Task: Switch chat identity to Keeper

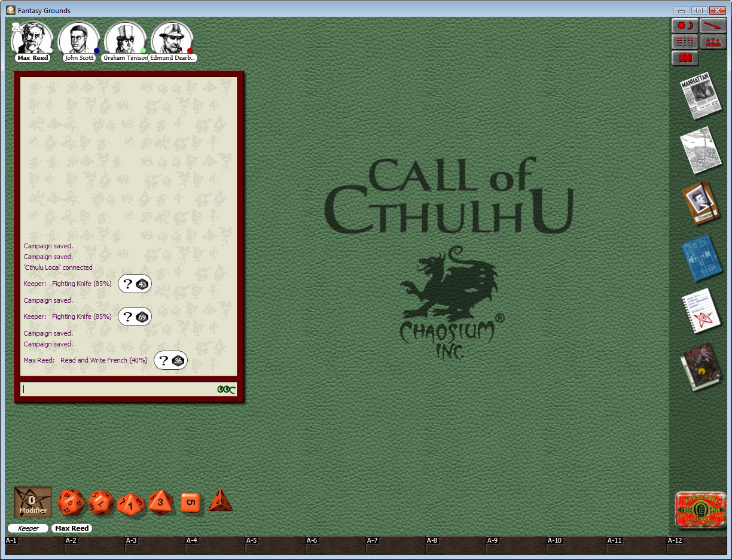Action: coord(28,528)
